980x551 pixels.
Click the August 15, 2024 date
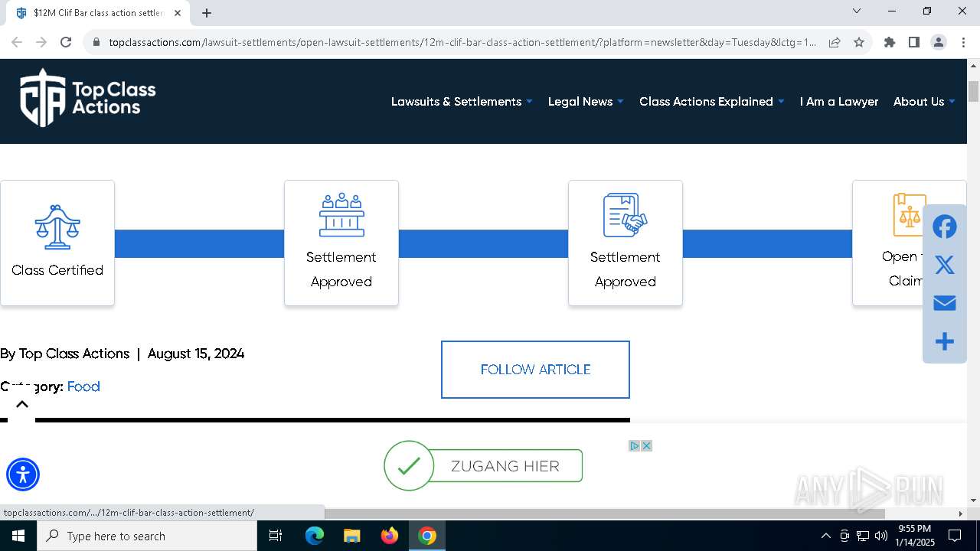(196, 354)
